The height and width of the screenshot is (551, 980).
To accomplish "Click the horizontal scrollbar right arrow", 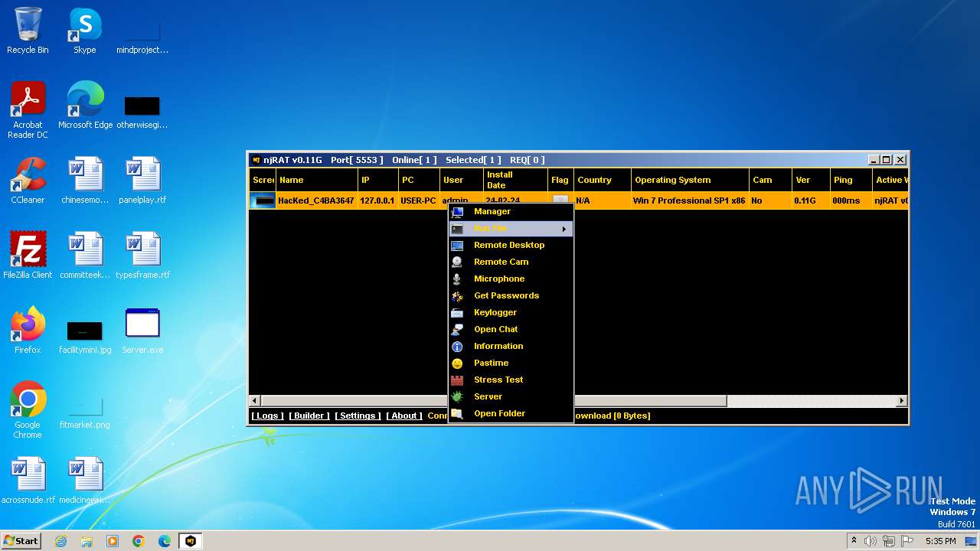I will pyautogui.click(x=902, y=401).
